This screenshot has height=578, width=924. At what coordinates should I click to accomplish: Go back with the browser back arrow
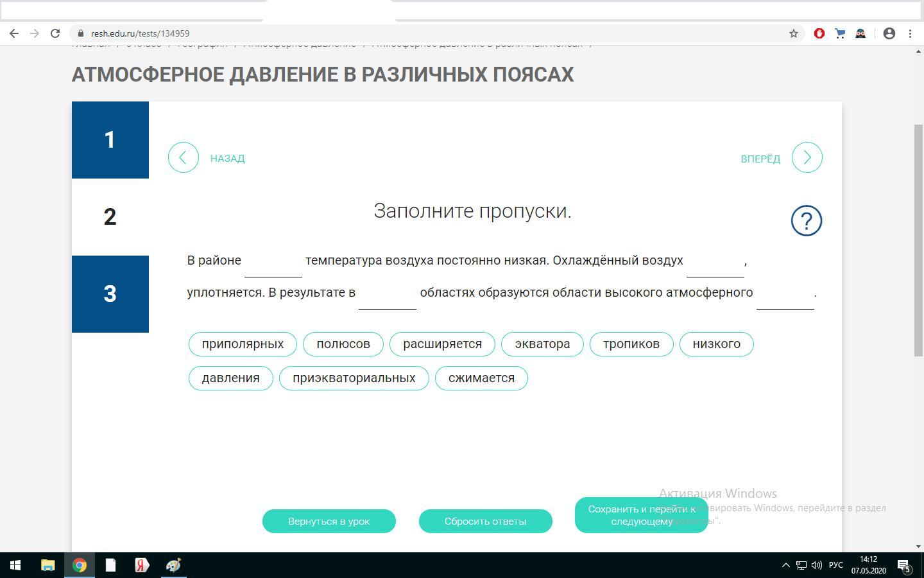pyautogui.click(x=14, y=33)
